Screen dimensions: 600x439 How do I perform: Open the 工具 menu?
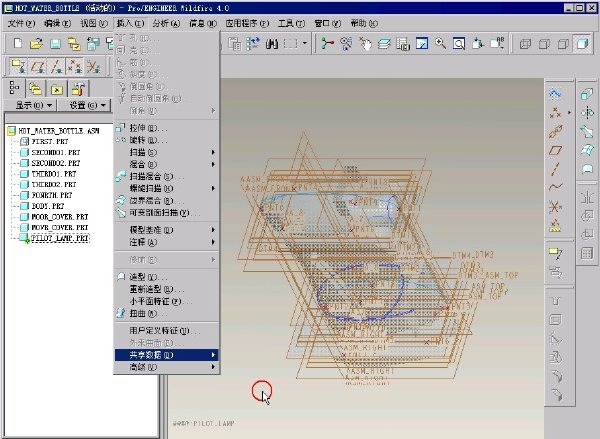point(291,23)
